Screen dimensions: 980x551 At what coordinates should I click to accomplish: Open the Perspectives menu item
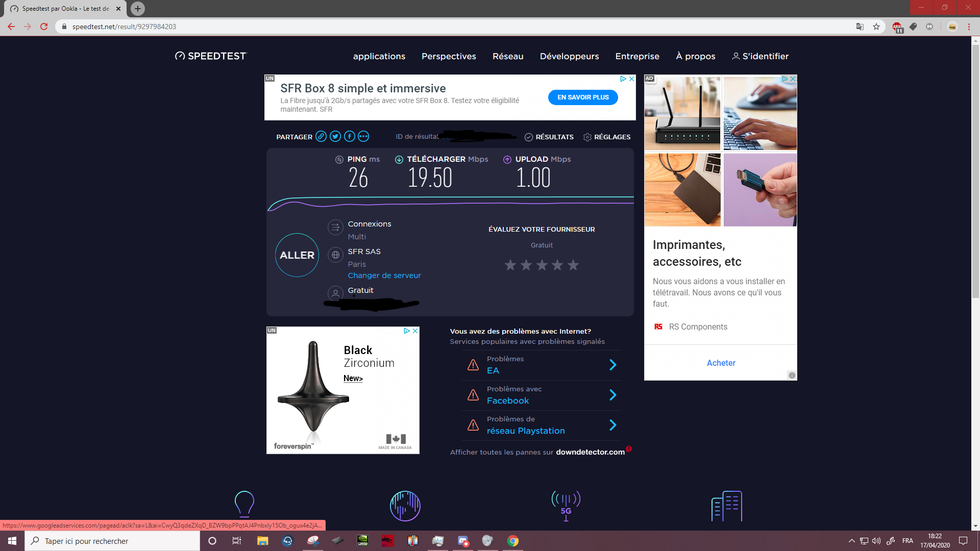coord(449,56)
